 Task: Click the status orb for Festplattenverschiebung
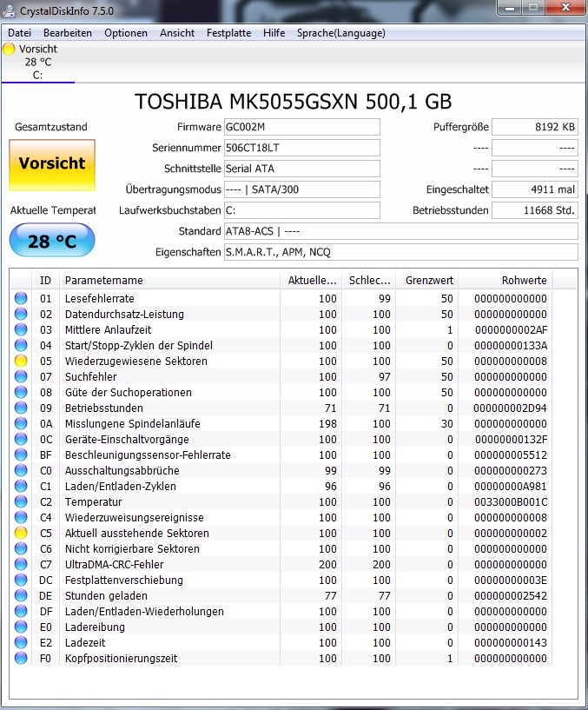pos(21,580)
